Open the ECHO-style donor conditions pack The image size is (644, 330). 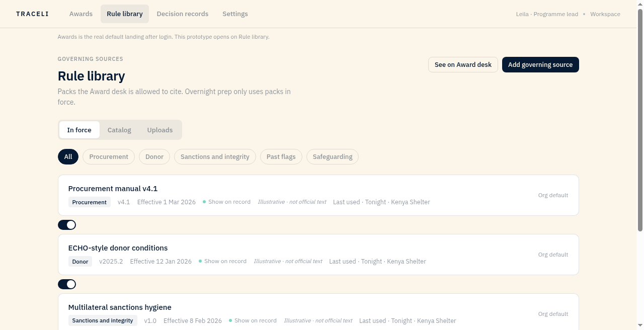(x=318, y=255)
